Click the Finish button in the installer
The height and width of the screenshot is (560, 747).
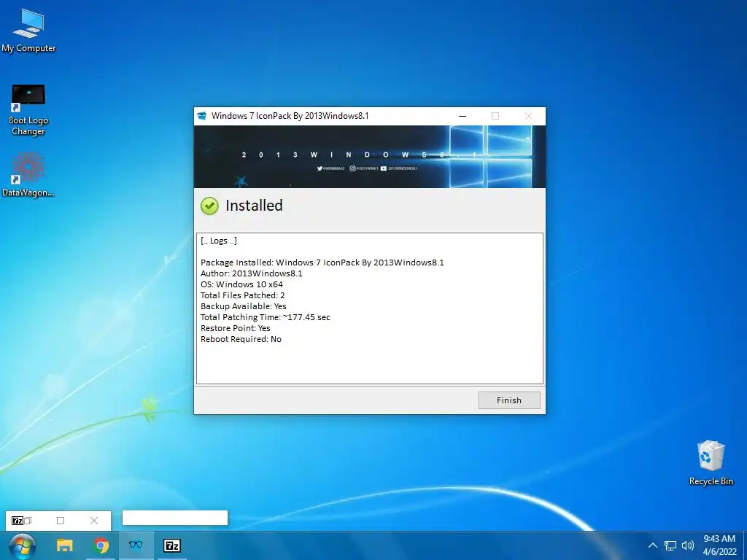coord(508,400)
